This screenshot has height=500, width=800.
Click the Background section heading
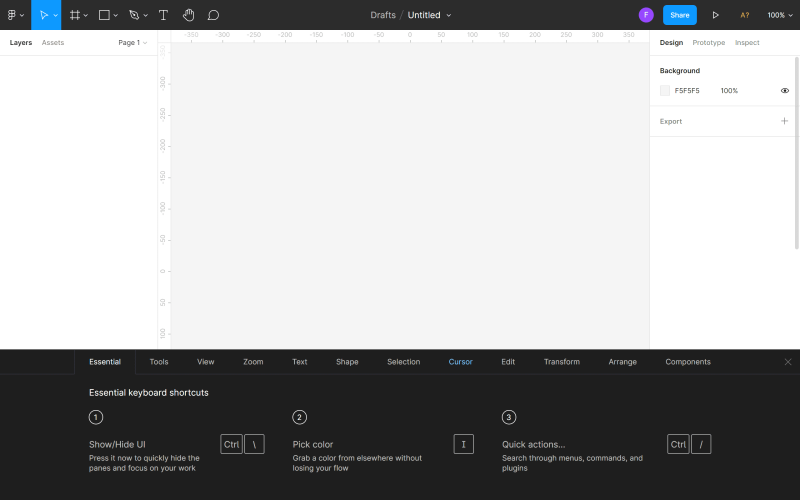[680, 70]
